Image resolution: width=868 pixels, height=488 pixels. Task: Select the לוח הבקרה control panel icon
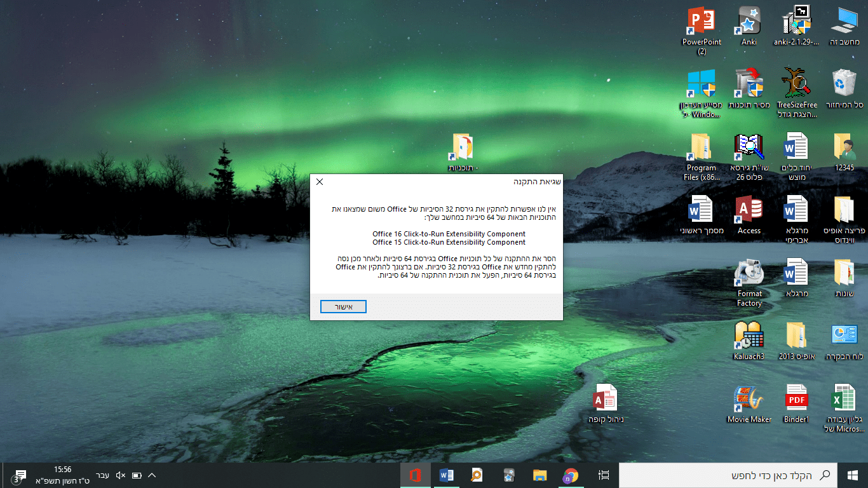click(844, 341)
